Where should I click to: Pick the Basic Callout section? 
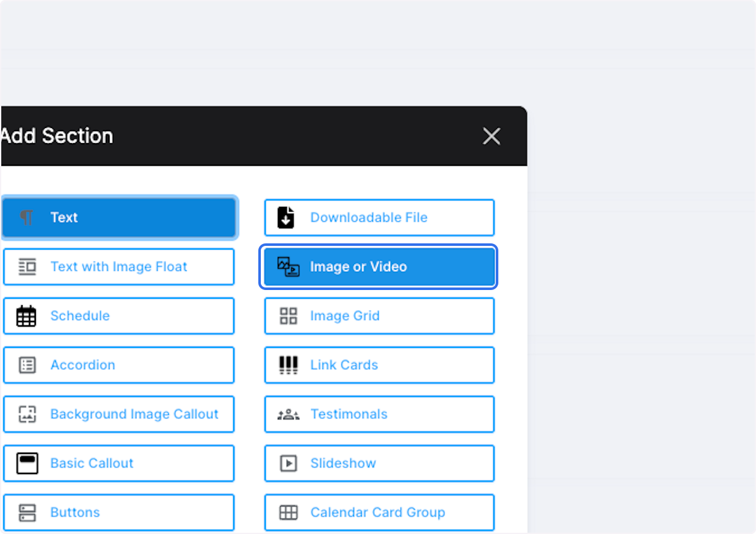pyautogui.click(x=118, y=463)
